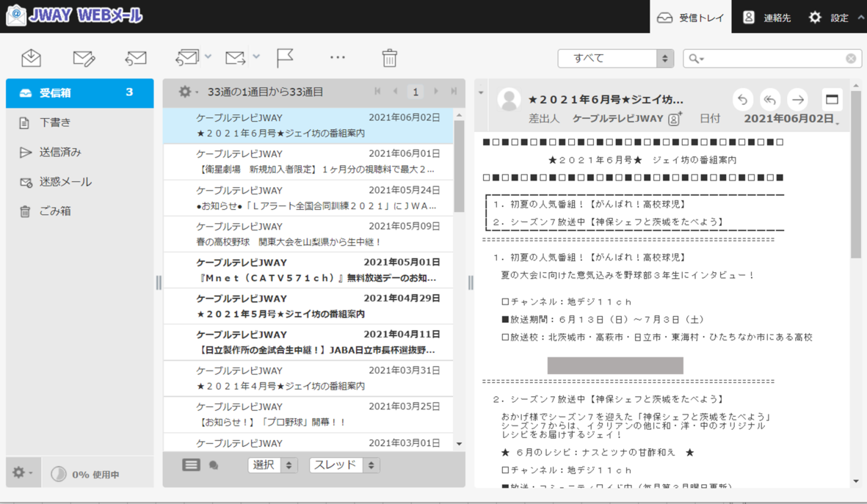This screenshot has height=504, width=867.
Task: Open message list options gear menu
Action: [187, 92]
